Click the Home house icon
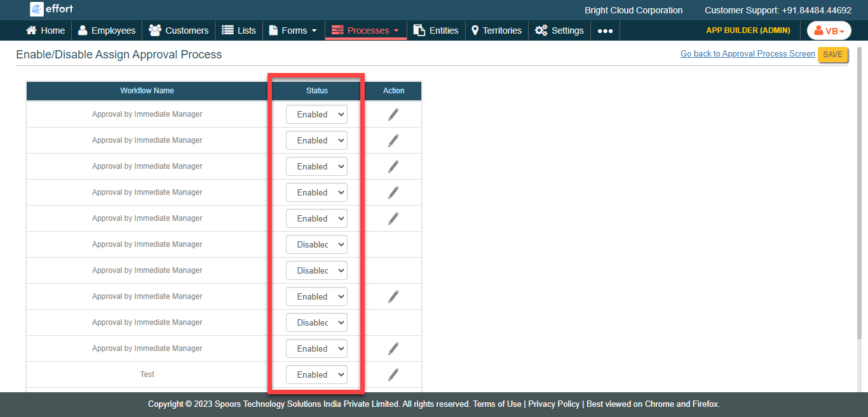Image resolution: width=868 pixels, height=417 pixels. click(x=31, y=30)
